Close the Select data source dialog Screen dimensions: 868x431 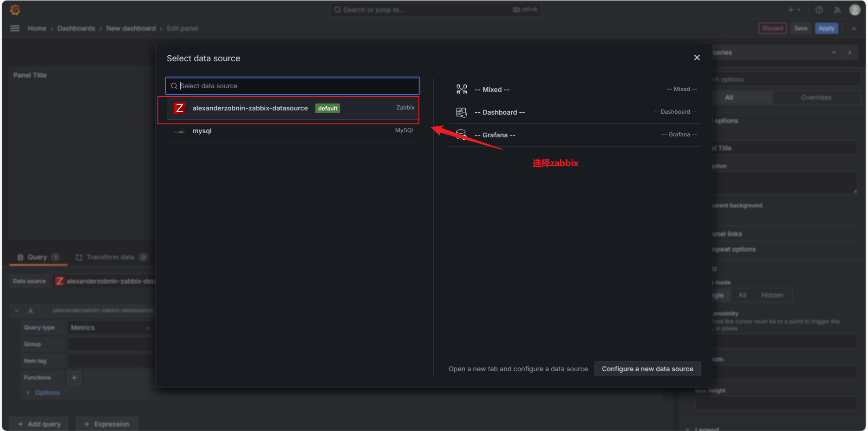click(697, 58)
